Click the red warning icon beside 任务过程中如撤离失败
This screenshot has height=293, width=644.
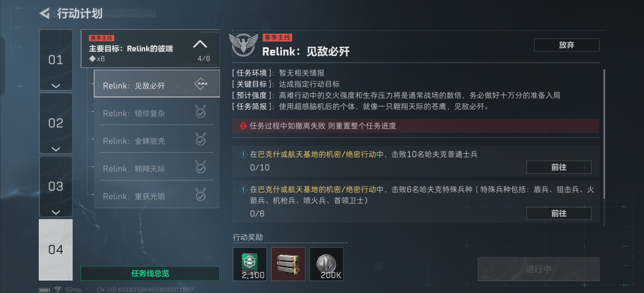[x=243, y=126]
